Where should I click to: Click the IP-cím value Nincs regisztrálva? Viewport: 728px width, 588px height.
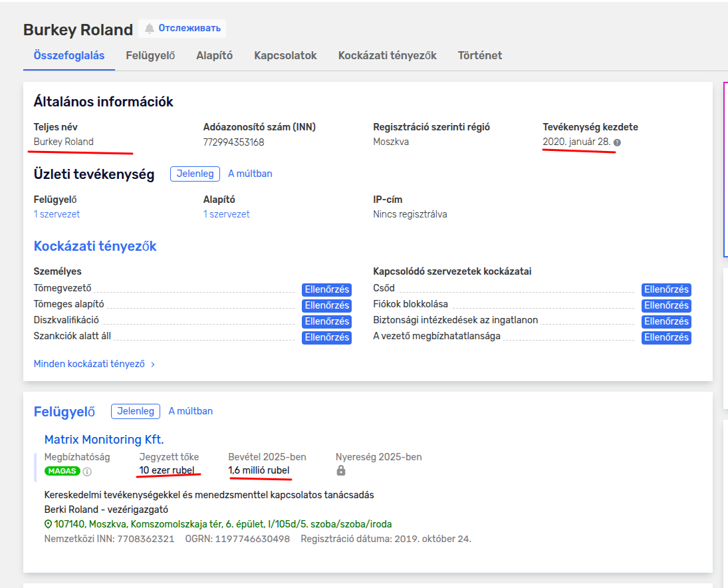(x=410, y=215)
